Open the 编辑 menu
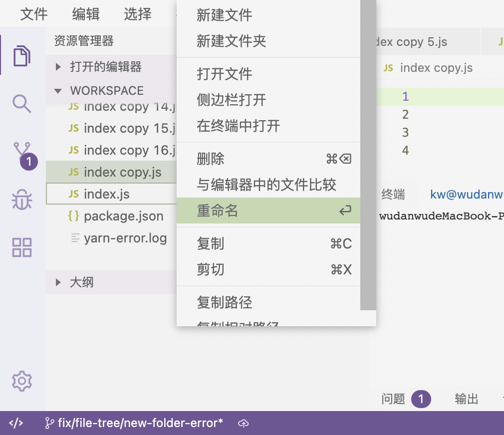Screen dimensions: 504x435 click(x=86, y=14)
